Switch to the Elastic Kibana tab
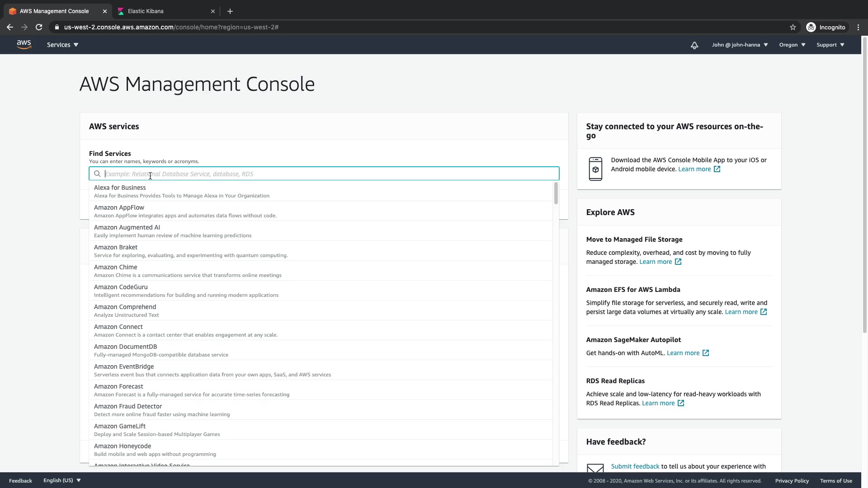The height and width of the screenshot is (488, 868). pos(146,11)
